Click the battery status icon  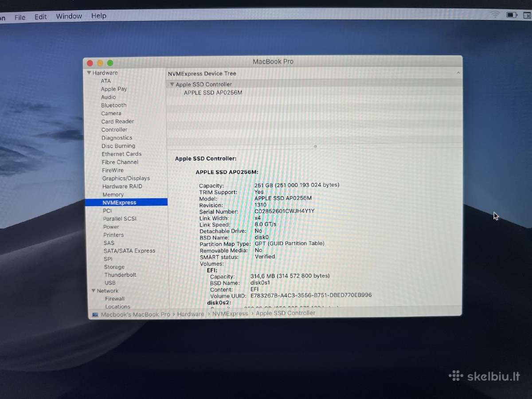[x=512, y=15]
